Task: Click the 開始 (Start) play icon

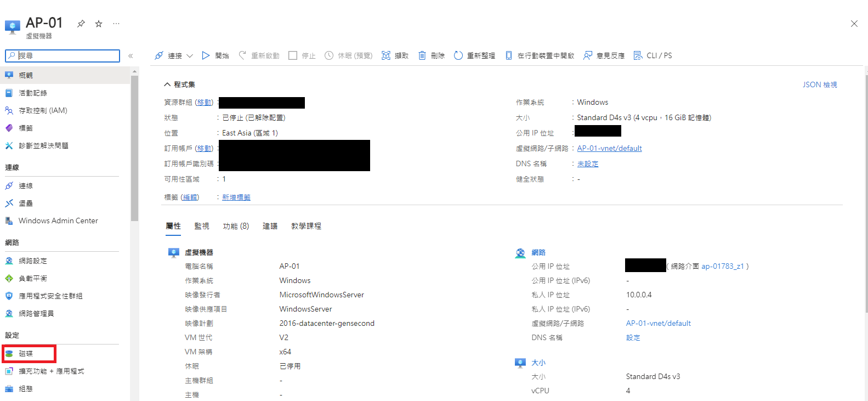Action: point(206,55)
